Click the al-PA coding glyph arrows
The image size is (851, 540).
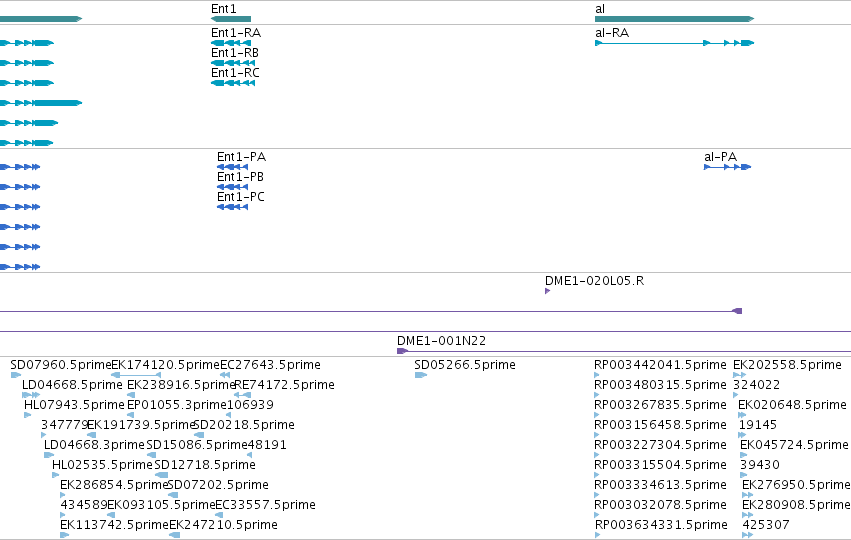tap(727, 167)
